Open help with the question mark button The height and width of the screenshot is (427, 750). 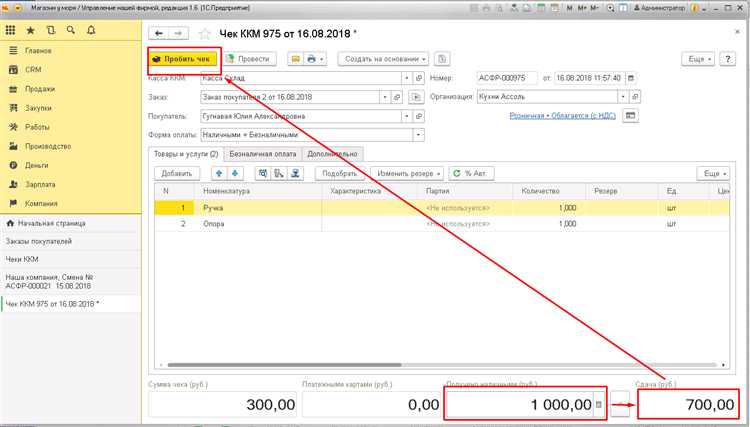728,59
